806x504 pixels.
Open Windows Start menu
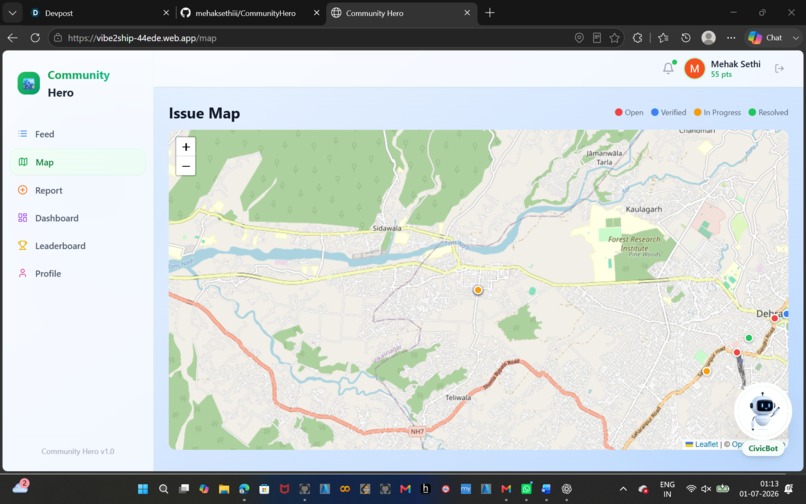pyautogui.click(x=143, y=489)
